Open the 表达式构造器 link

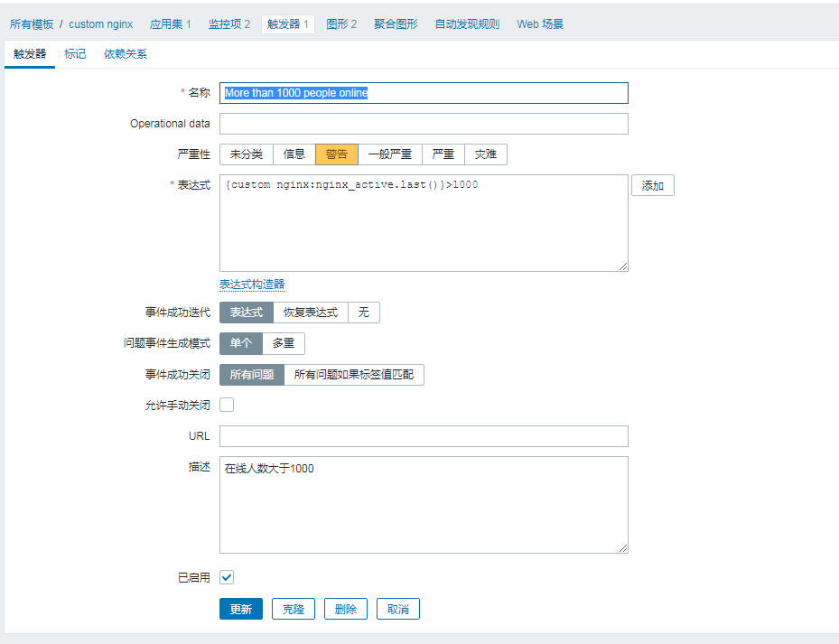pos(252,285)
